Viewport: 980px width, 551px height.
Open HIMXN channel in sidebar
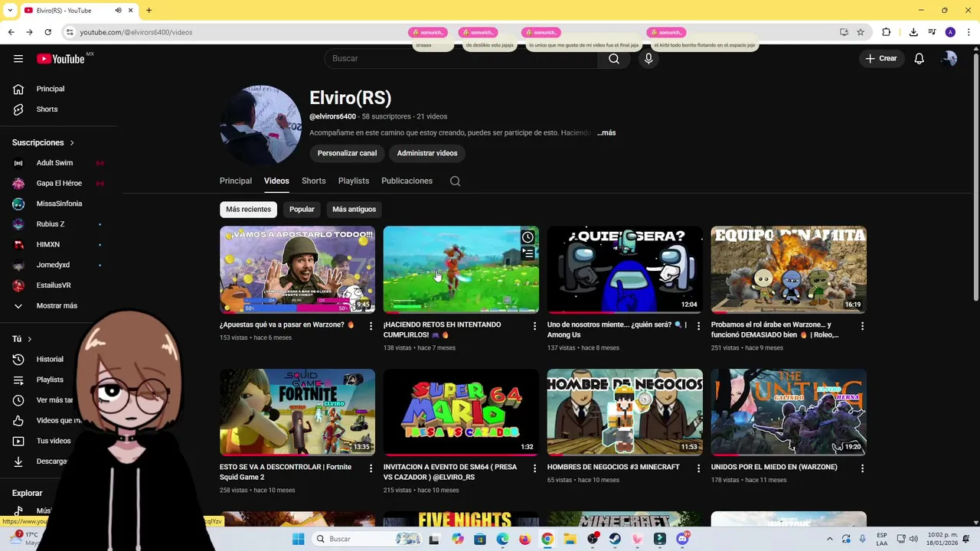(x=48, y=245)
